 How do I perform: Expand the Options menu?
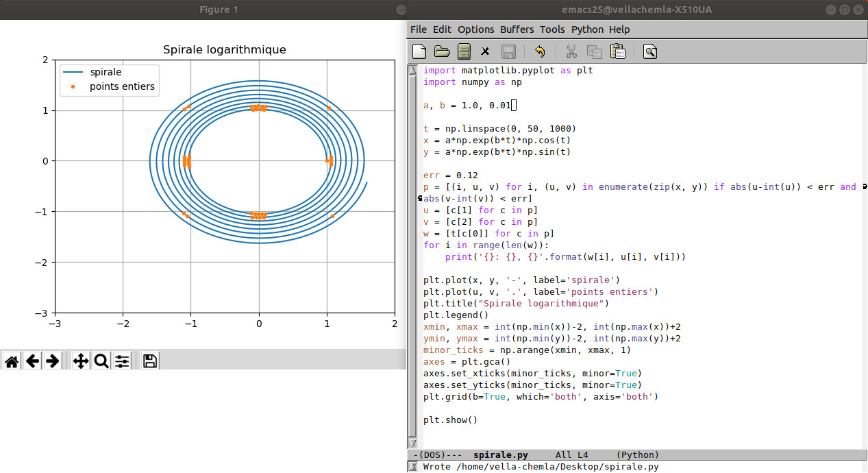(x=475, y=29)
